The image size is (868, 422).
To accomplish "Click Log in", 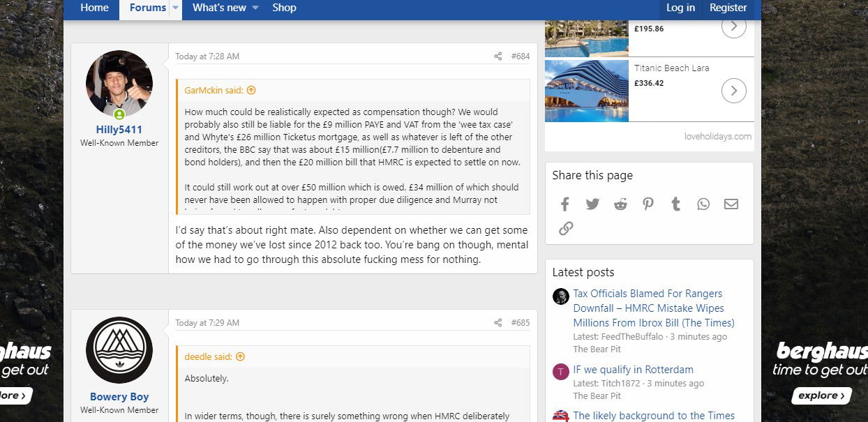I will click(680, 8).
